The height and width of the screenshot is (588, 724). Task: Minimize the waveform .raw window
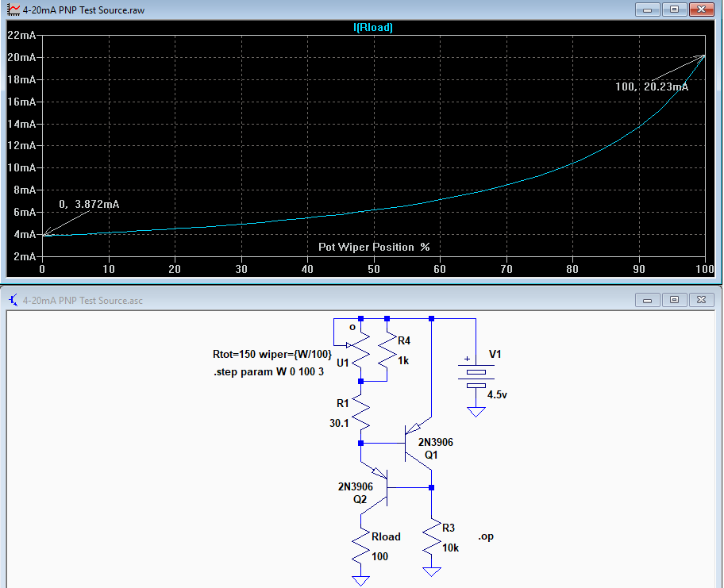tap(647, 10)
